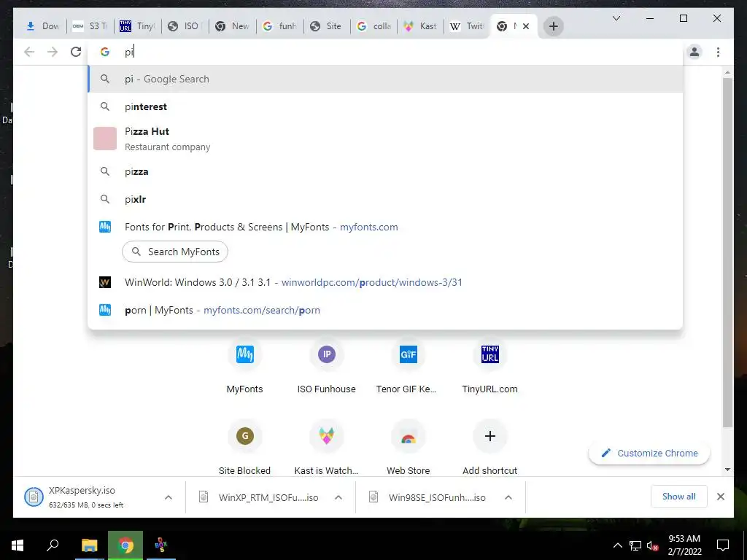Open the Site Blocked shortcut

point(245,447)
